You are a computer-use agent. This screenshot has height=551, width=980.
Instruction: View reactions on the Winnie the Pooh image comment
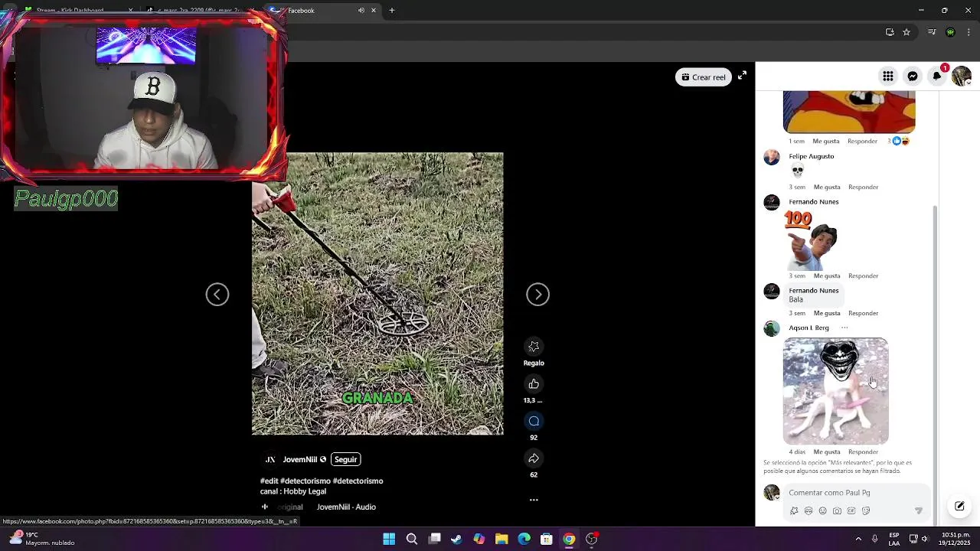point(898,141)
